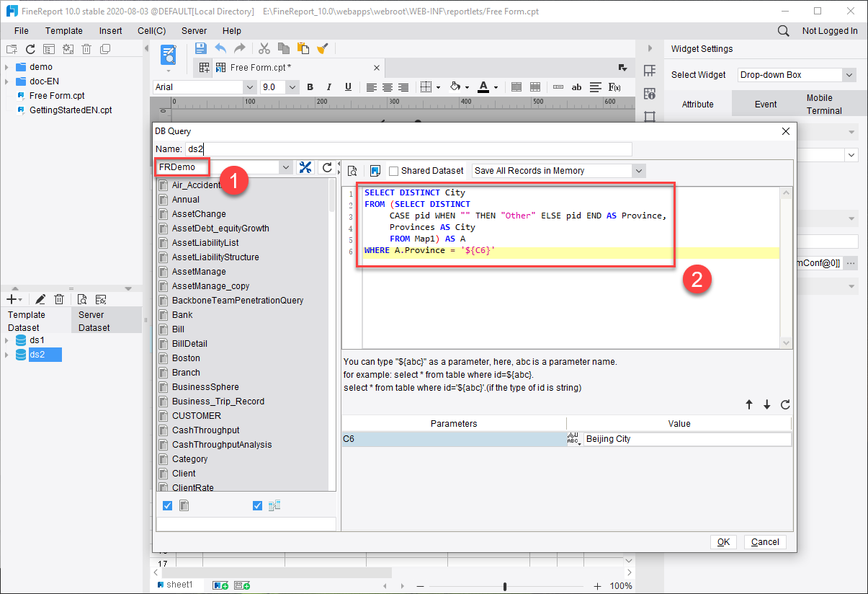Image resolution: width=868 pixels, height=594 pixels.
Task: Click the pencil edit dataset icon
Action: point(40,299)
